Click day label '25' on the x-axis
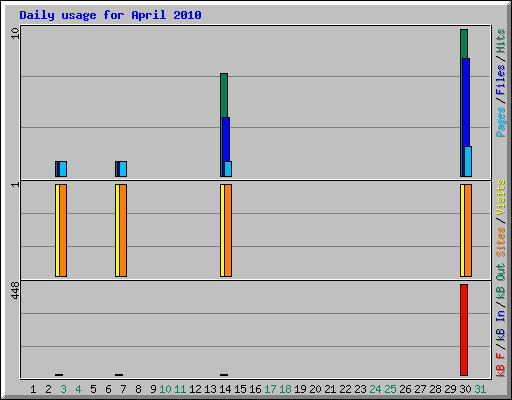The width and height of the screenshot is (512, 400). pos(390,389)
